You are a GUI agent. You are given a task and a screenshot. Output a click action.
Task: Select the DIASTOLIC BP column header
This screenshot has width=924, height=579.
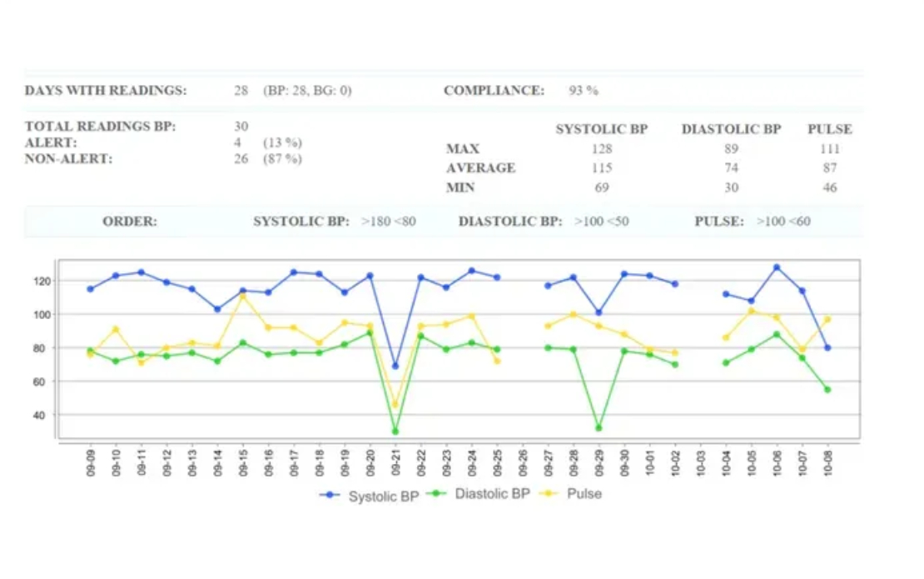tap(731, 129)
